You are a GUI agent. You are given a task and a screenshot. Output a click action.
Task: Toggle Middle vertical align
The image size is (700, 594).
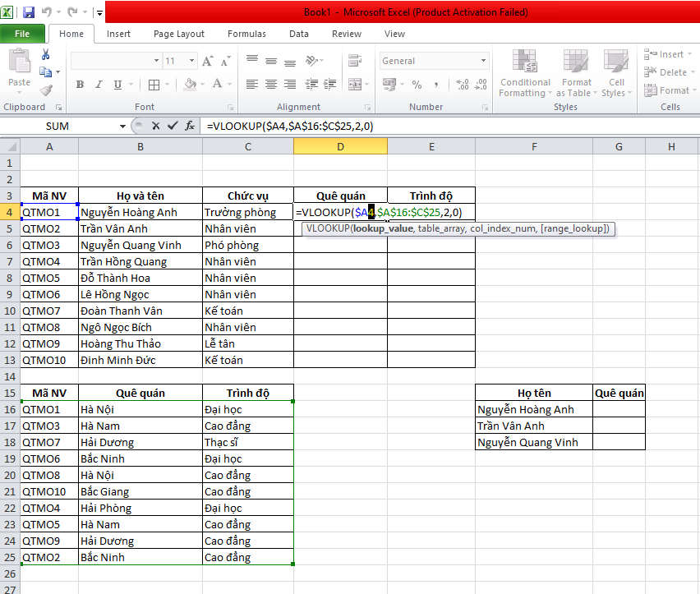pyautogui.click(x=271, y=61)
